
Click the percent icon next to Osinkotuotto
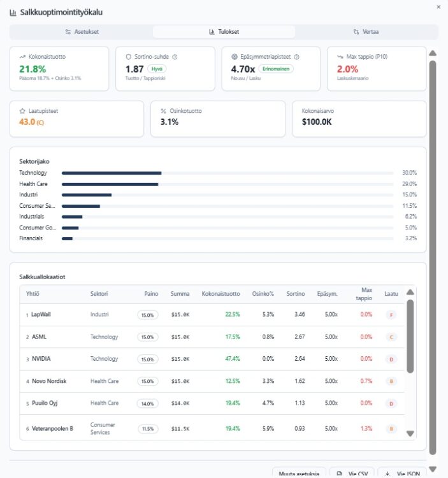(163, 111)
